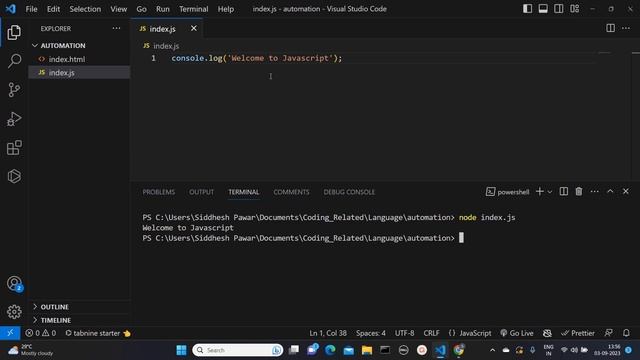Open the View menu
The width and height of the screenshot is (640, 360).
pyautogui.click(x=118, y=9)
